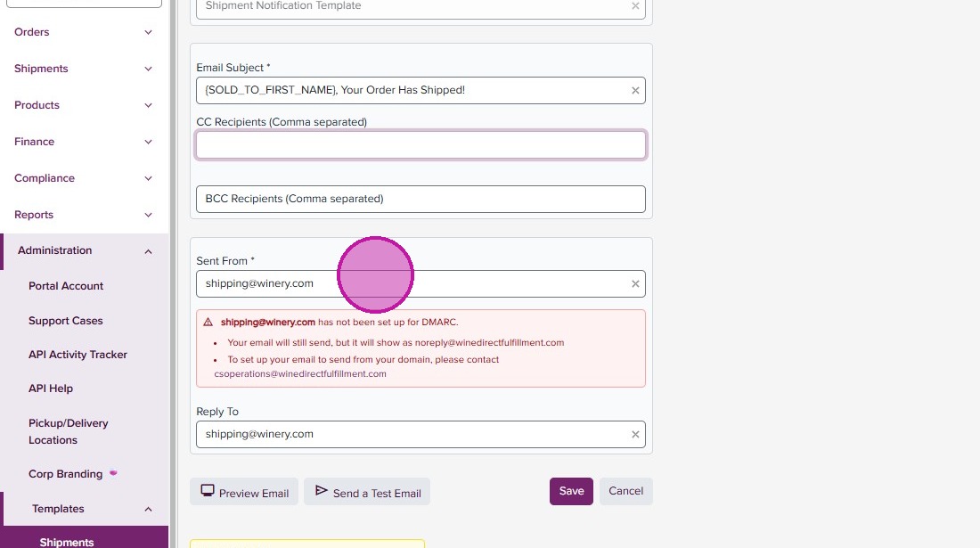Click the Send a Test Email paper-plane icon

pos(322,491)
